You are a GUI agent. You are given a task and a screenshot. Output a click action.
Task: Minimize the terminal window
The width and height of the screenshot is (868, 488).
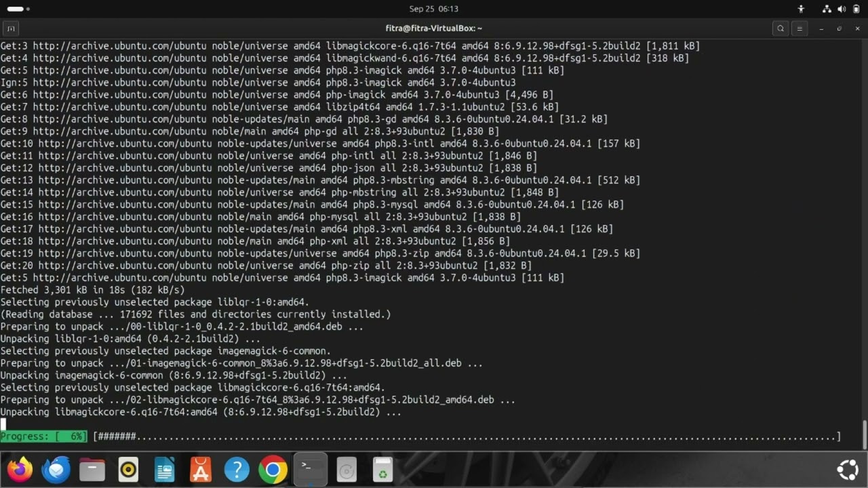821,28
